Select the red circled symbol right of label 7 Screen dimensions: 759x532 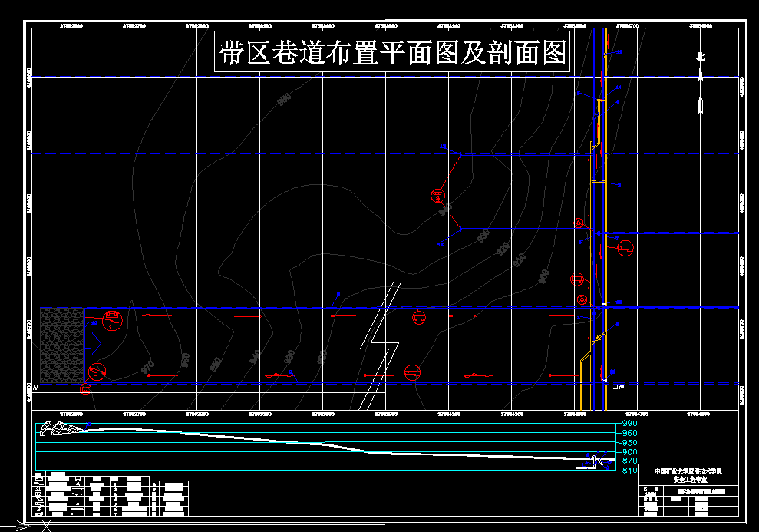pyautogui.click(x=625, y=248)
